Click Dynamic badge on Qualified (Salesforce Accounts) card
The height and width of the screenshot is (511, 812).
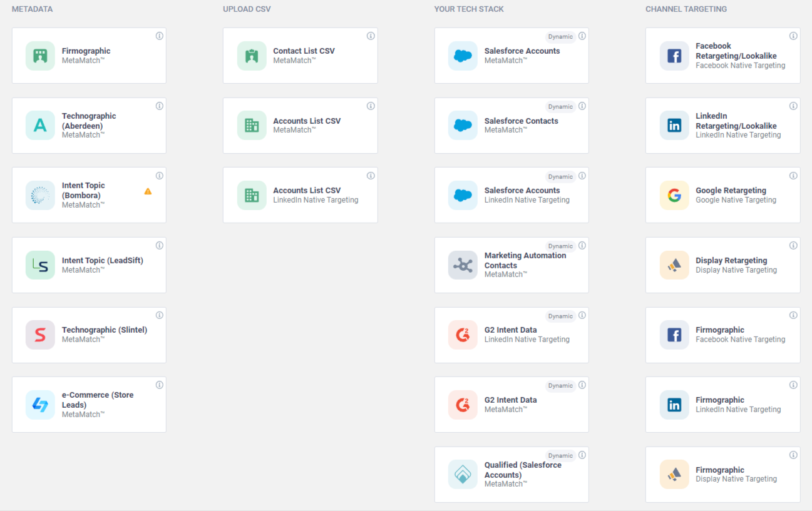pos(560,456)
